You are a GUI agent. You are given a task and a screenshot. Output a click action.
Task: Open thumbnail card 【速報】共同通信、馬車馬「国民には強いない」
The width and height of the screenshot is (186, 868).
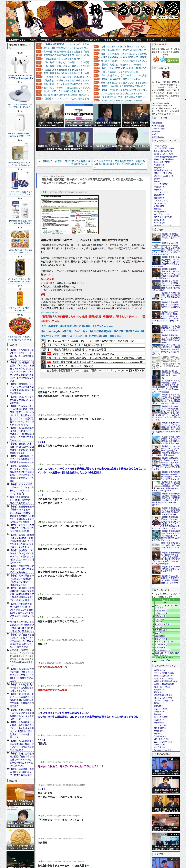pos(122,139)
